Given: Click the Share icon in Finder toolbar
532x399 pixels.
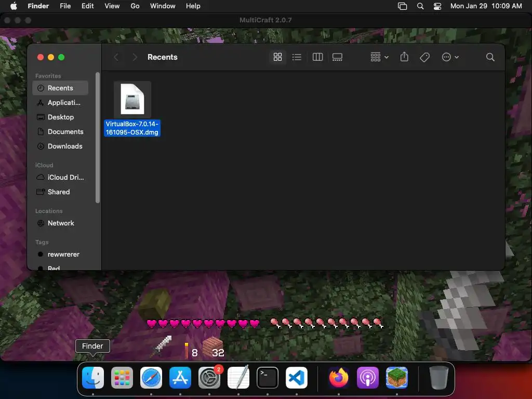Looking at the screenshot, I should (x=404, y=57).
